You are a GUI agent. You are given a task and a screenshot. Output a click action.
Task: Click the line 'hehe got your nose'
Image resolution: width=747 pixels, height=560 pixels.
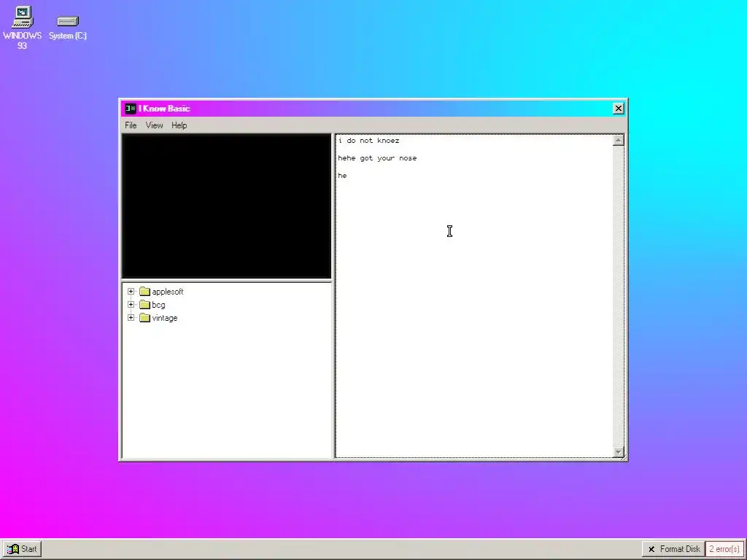(x=377, y=158)
